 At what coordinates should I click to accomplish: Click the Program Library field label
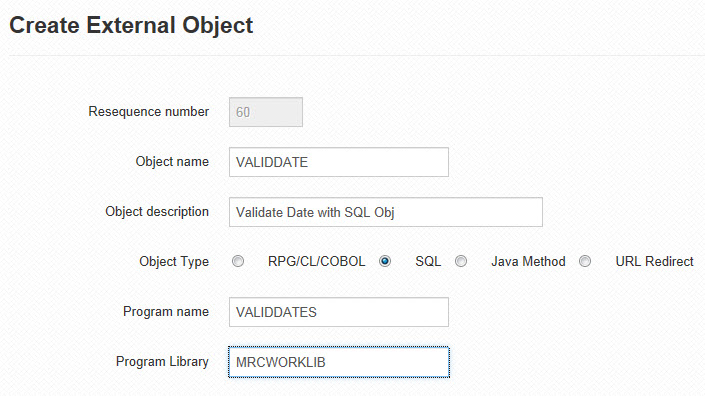click(162, 362)
